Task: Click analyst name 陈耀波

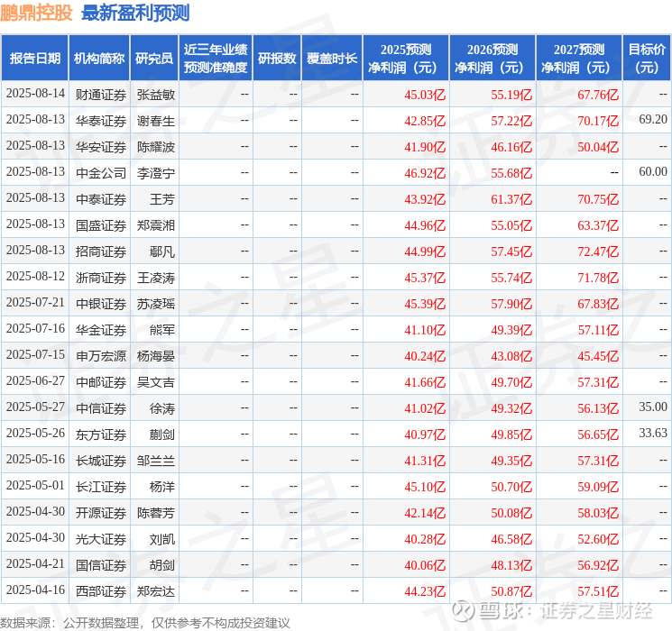Action: point(155,147)
